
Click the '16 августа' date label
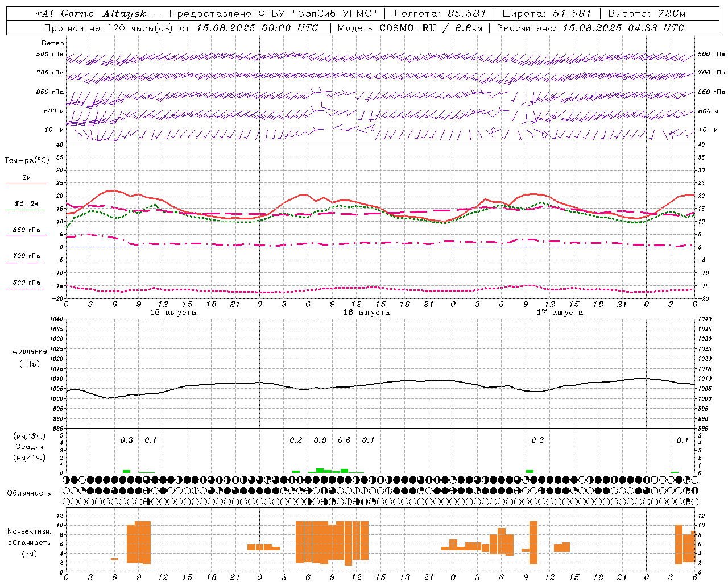(366, 313)
